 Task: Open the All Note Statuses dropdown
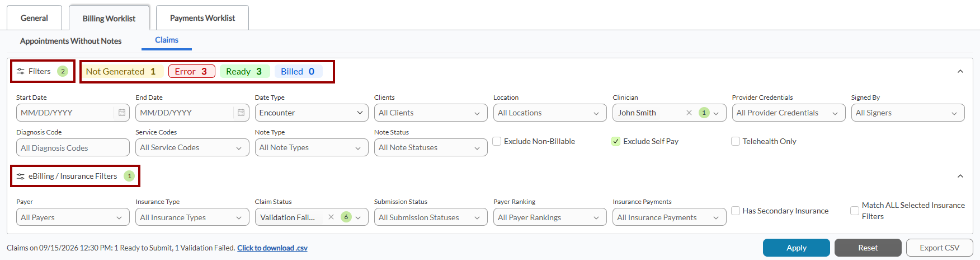pyautogui.click(x=431, y=147)
